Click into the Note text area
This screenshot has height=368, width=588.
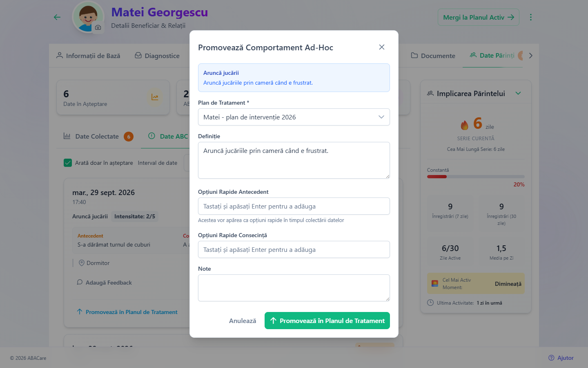pos(294,288)
